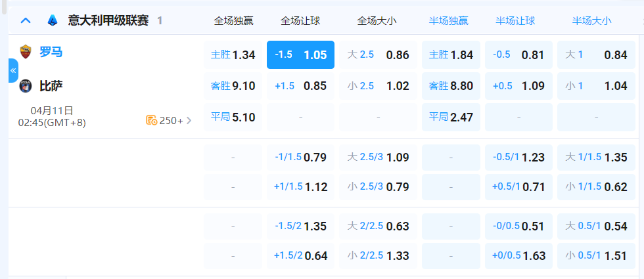Click the 全场独赢 column header
Viewport: 644px width, 279px height.
(234, 21)
